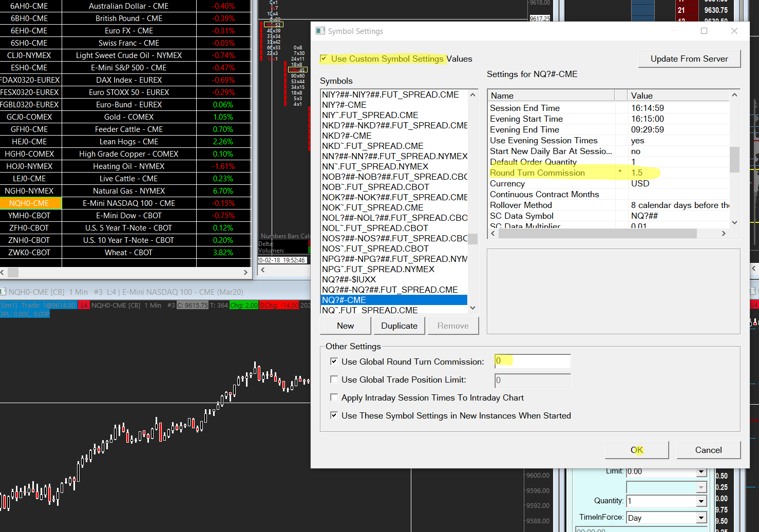Click the Symbol Settings window icon
The height and width of the screenshot is (532, 759).
pyautogui.click(x=320, y=31)
